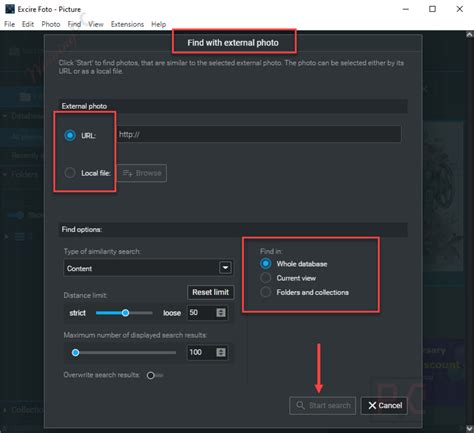474x433 pixels.
Task: Click the distance limit slider handle
Action: point(125,313)
